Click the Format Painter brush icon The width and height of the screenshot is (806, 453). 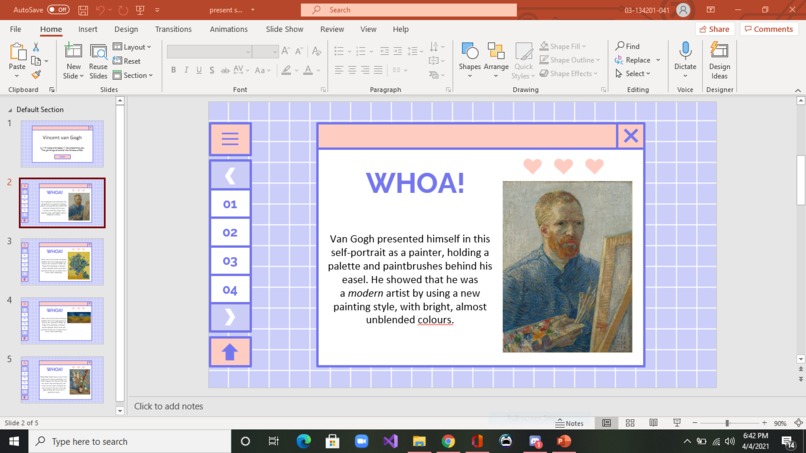[36, 75]
